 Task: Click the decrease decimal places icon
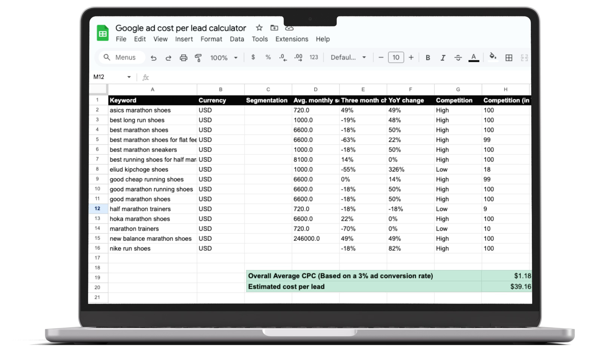(x=283, y=58)
